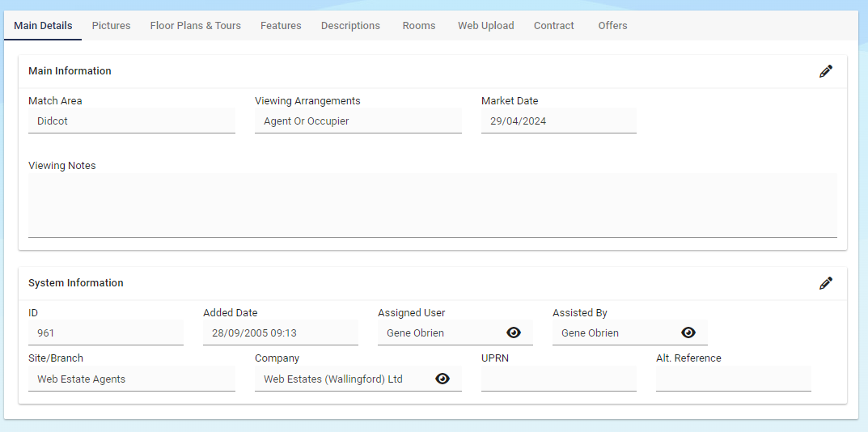
Task: Switch to the Rooms tab
Action: (419, 25)
